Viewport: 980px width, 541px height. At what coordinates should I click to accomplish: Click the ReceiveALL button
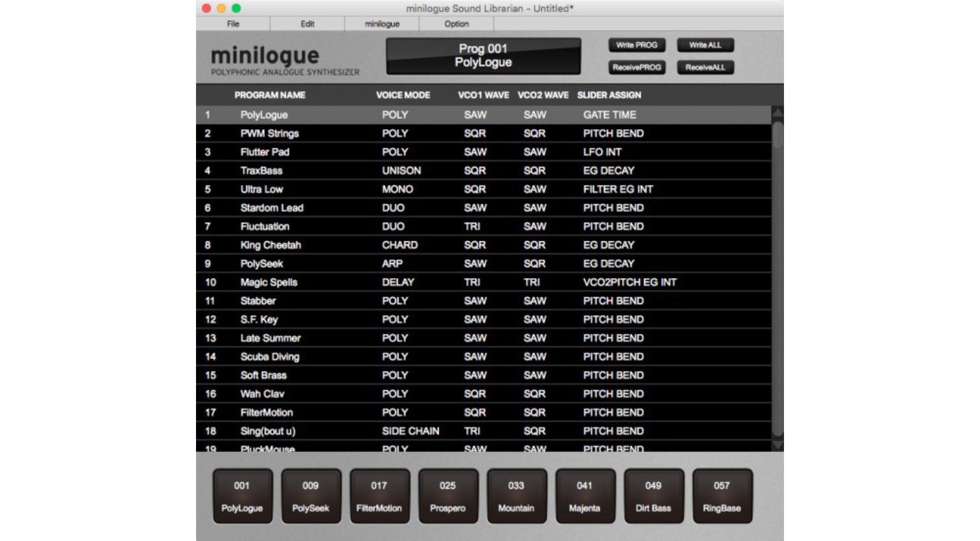click(705, 67)
